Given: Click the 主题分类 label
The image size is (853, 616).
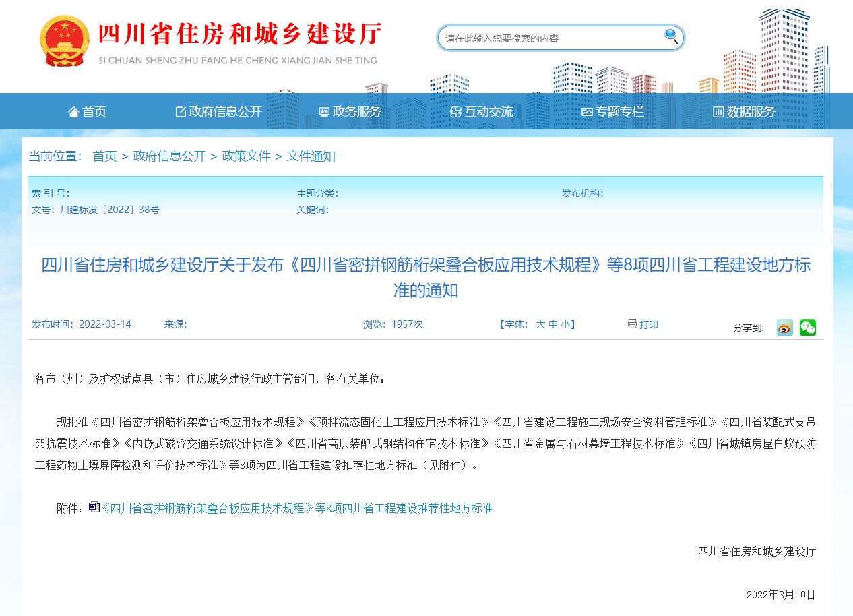Looking at the screenshot, I should [x=317, y=193].
